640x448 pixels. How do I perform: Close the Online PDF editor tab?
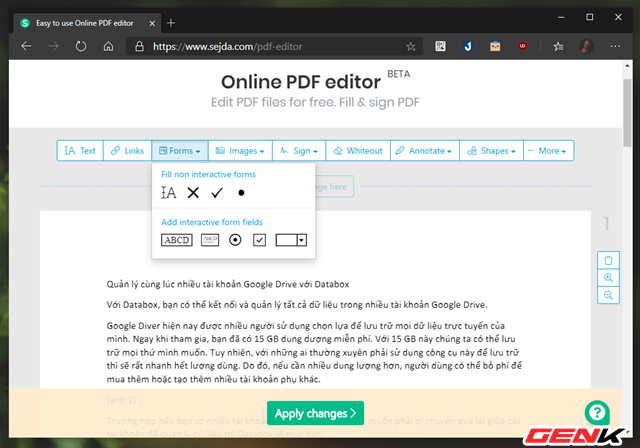(152, 23)
